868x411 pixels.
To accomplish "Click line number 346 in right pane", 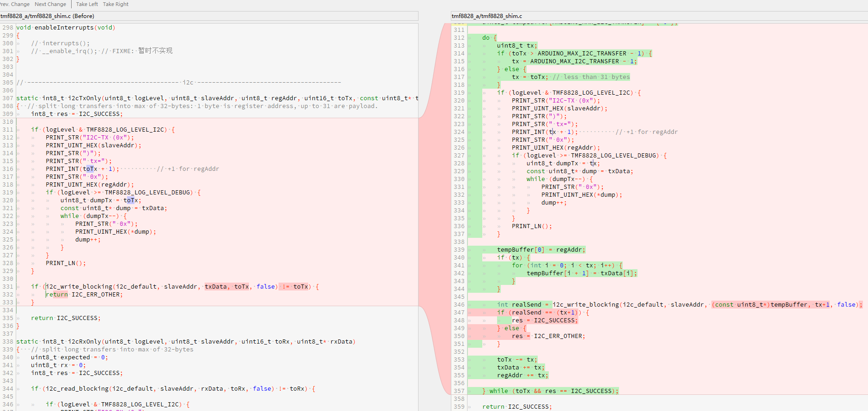I will pyautogui.click(x=459, y=305).
